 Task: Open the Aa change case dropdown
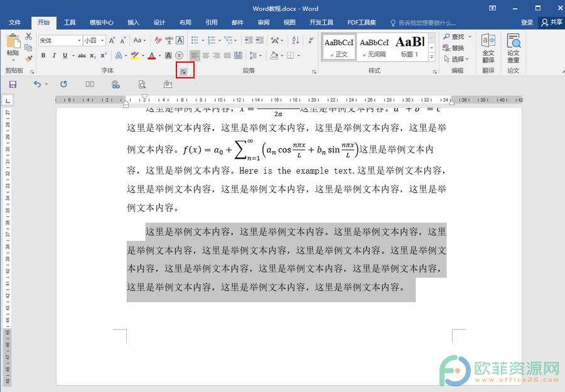coord(139,40)
